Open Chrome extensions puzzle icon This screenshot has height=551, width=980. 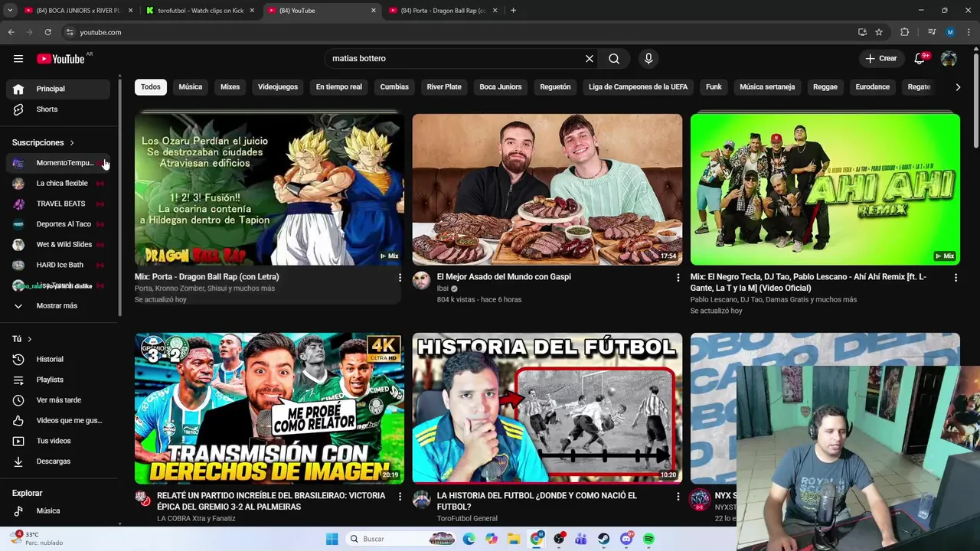point(905,32)
